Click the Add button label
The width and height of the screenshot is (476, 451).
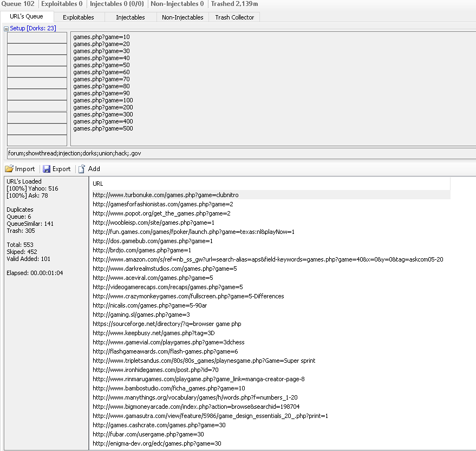click(x=94, y=169)
